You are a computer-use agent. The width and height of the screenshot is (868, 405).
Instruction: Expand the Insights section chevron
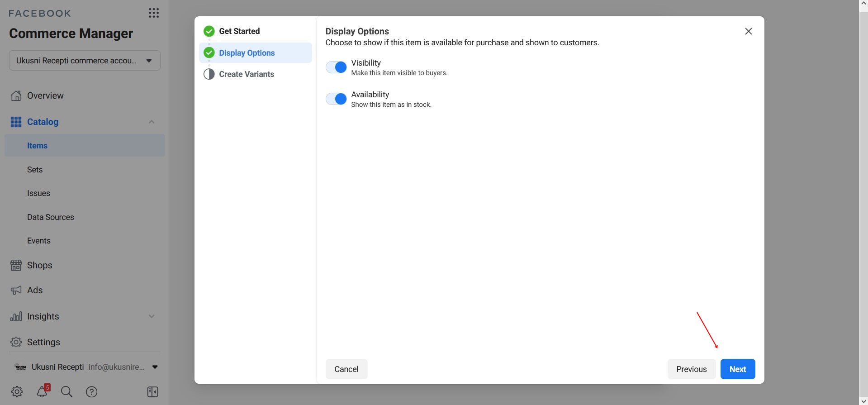152,316
